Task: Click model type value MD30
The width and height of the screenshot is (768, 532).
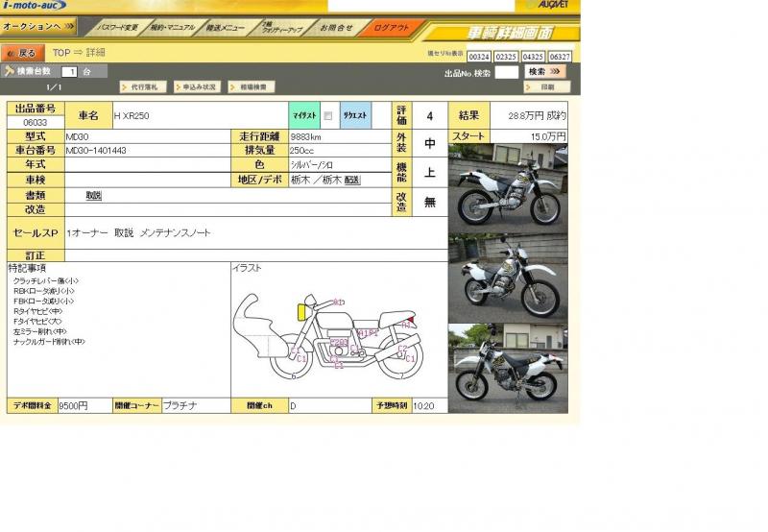Action: [77, 136]
